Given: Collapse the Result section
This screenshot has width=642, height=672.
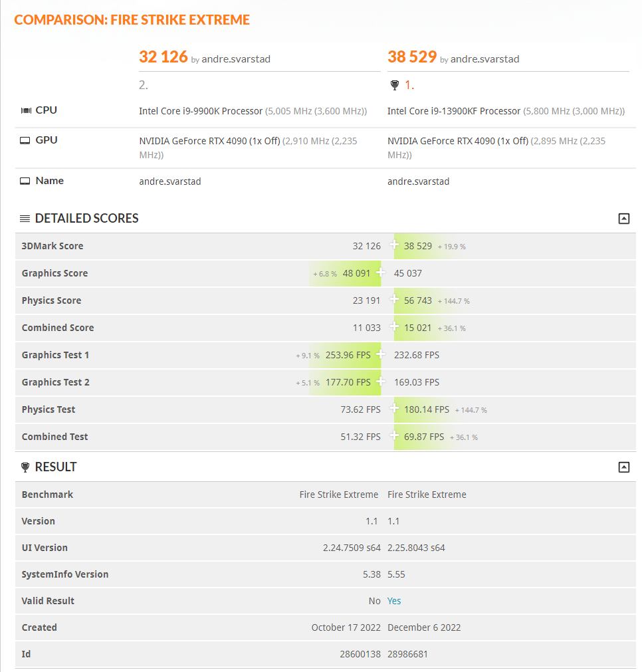Looking at the screenshot, I should (623, 467).
